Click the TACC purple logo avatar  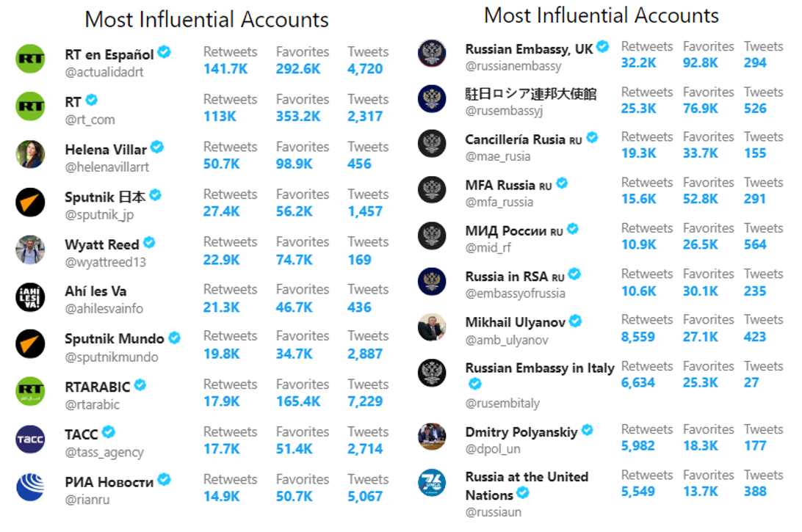pyautogui.click(x=30, y=440)
